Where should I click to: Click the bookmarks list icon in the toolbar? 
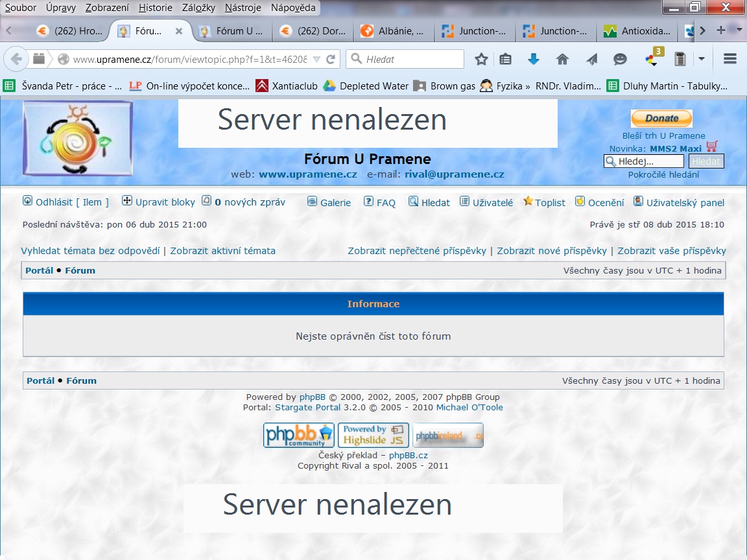coord(506,59)
